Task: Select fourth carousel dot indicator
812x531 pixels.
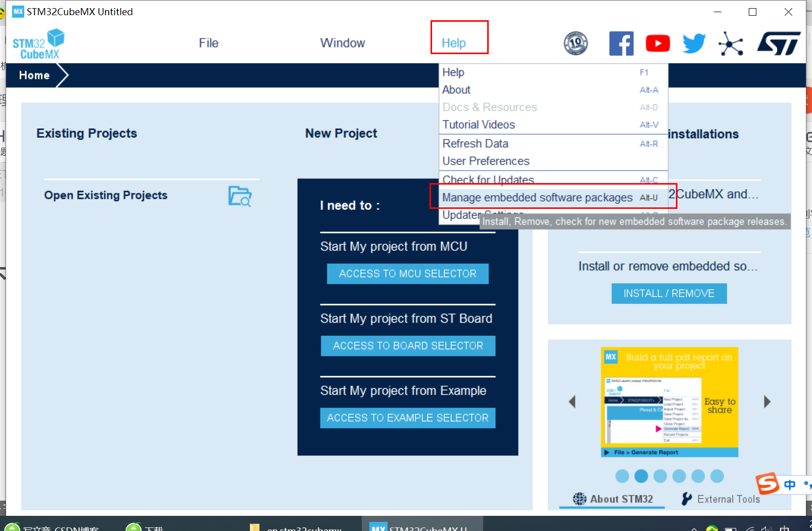Action: (679, 476)
